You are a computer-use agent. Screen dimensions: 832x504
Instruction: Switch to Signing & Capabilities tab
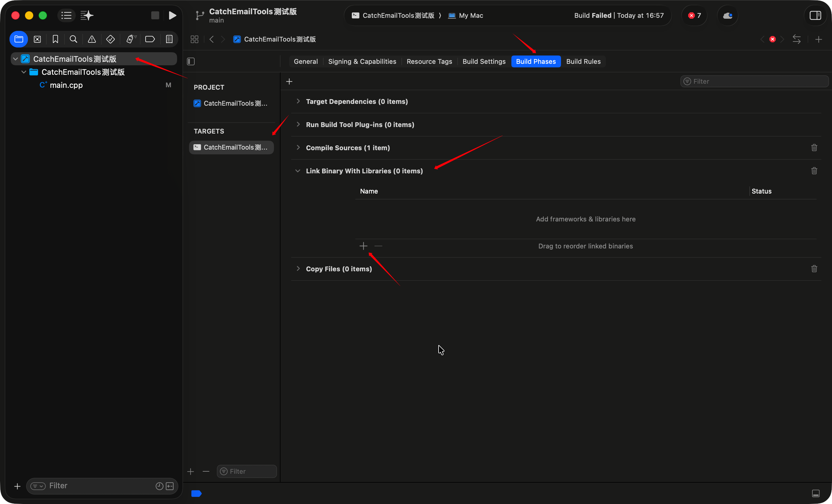362,61
